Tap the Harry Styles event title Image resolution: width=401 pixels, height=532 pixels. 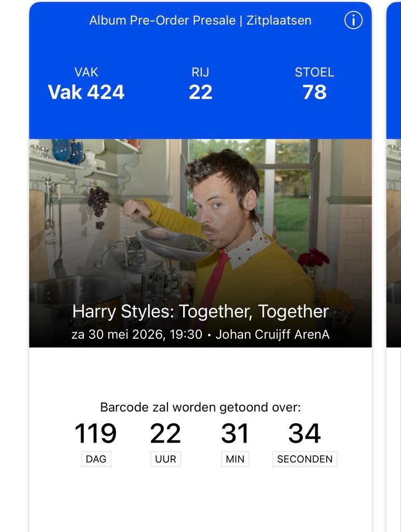click(x=202, y=311)
